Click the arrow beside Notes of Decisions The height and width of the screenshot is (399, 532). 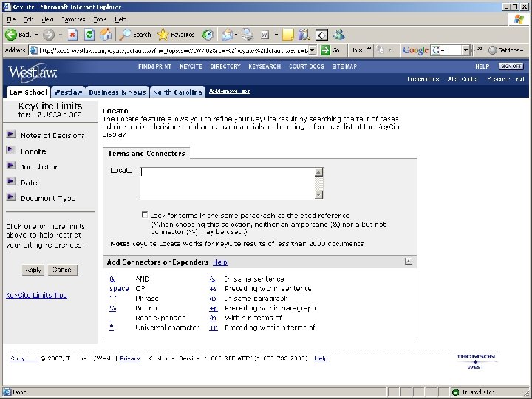[x=11, y=134]
